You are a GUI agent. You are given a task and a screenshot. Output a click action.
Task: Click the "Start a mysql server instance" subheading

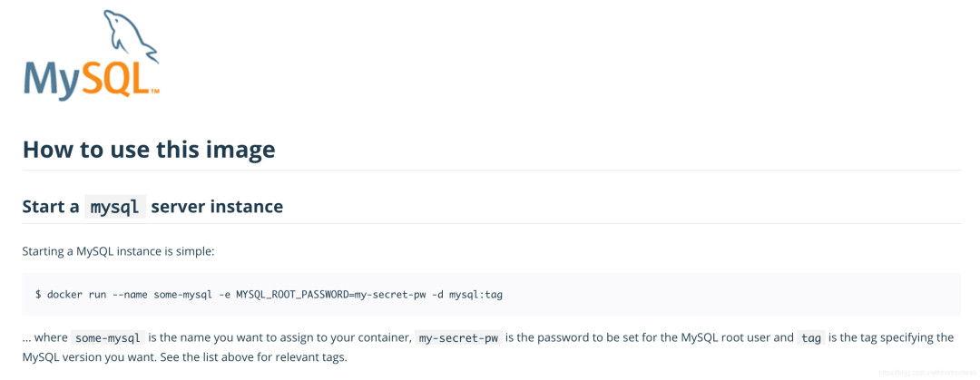(152, 207)
